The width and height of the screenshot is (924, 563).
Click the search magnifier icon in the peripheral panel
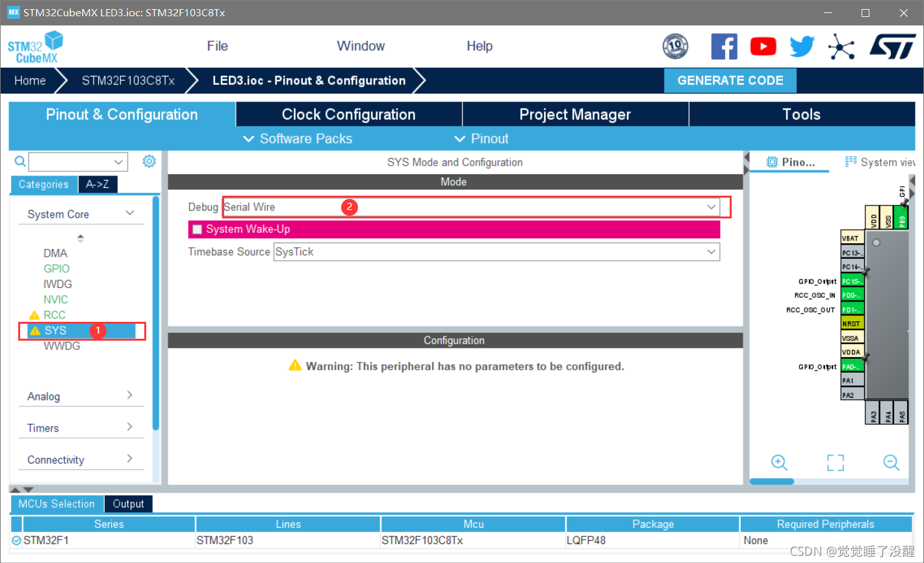click(x=20, y=161)
